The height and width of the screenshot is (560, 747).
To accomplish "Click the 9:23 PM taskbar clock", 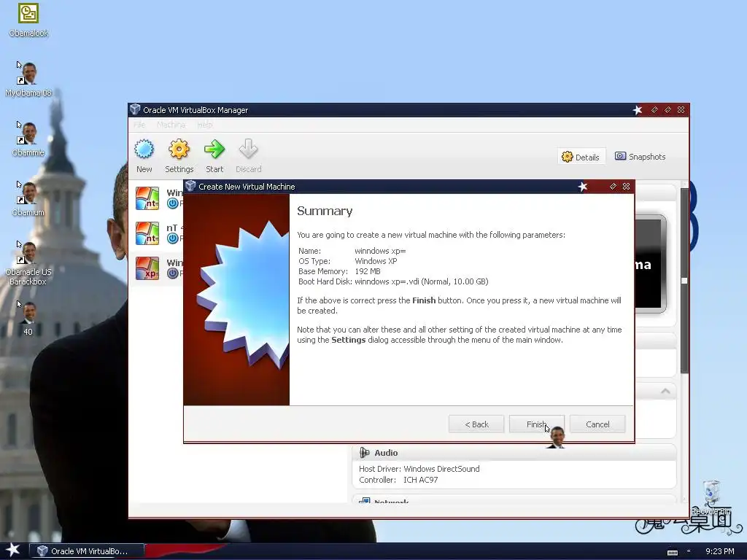I will [719, 551].
